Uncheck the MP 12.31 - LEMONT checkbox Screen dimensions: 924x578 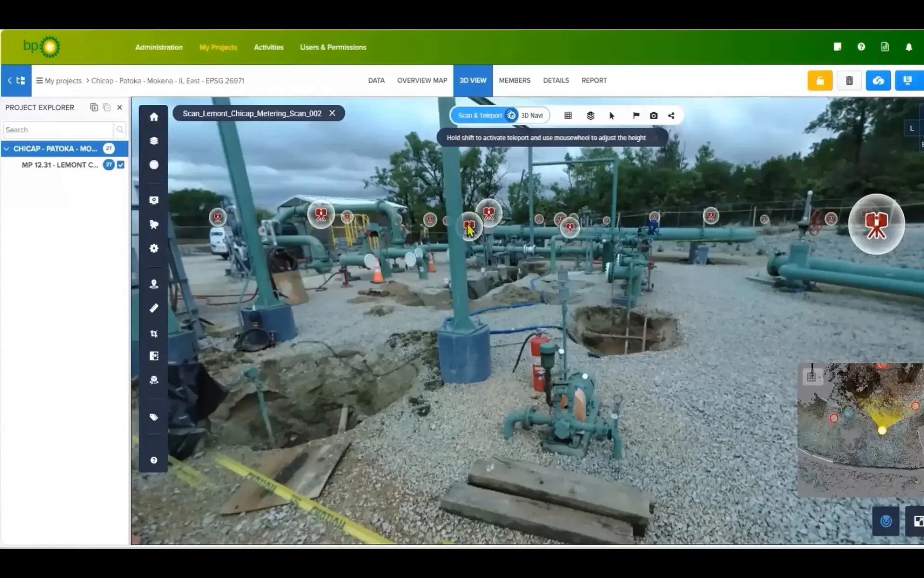click(x=121, y=165)
